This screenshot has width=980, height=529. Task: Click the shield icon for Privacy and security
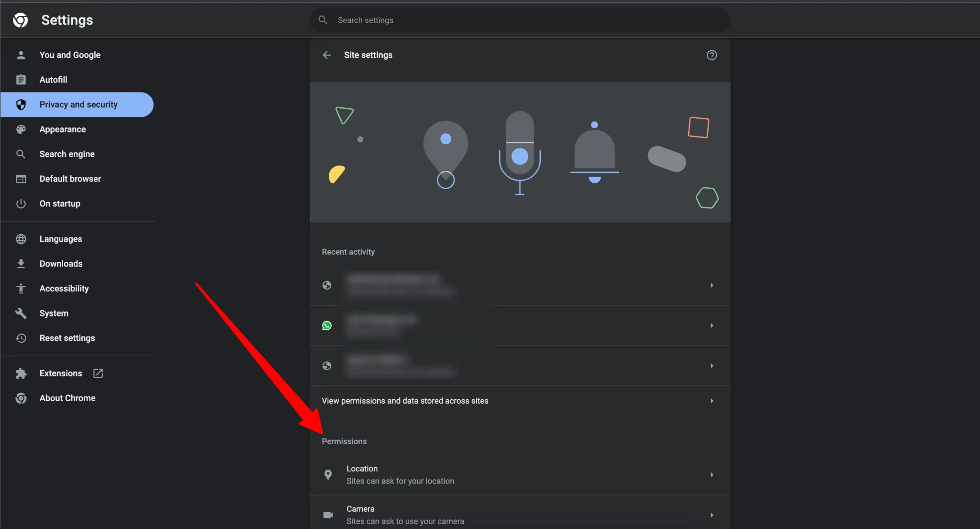click(21, 104)
